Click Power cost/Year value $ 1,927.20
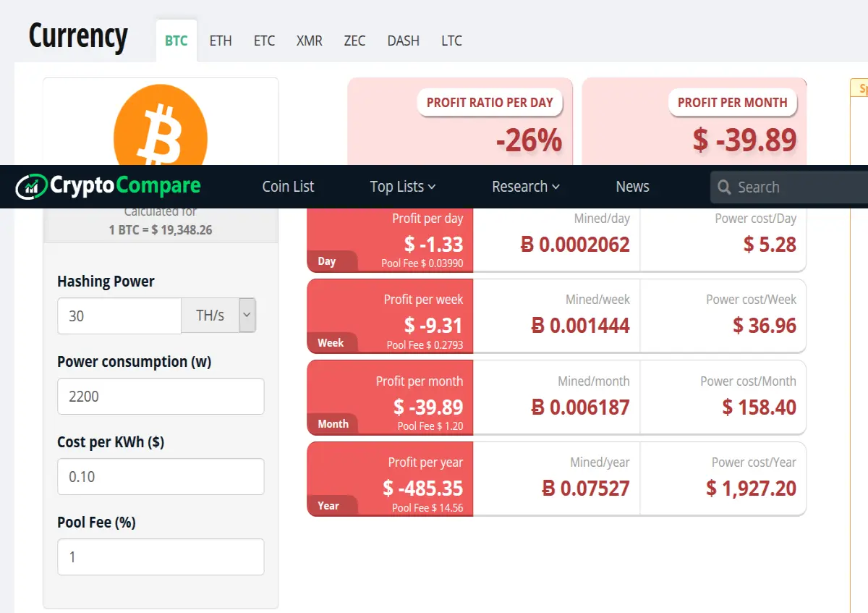This screenshot has width=868, height=613. 752,489
